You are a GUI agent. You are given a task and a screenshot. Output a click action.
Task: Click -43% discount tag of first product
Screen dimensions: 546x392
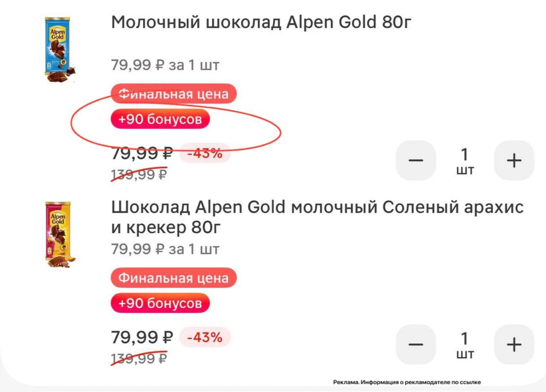tap(205, 153)
